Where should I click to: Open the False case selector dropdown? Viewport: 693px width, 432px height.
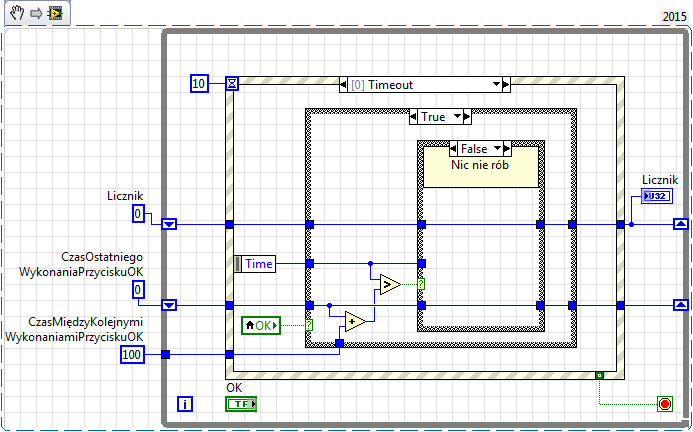click(498, 149)
